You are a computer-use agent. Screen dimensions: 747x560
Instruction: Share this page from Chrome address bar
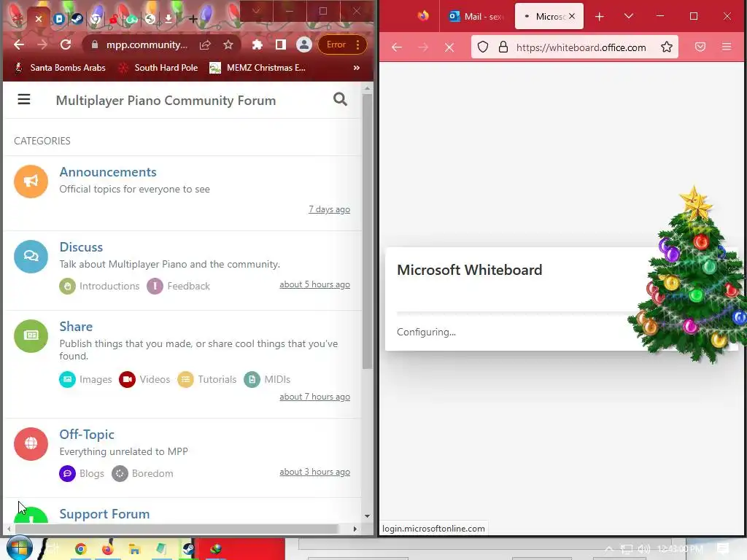click(205, 44)
